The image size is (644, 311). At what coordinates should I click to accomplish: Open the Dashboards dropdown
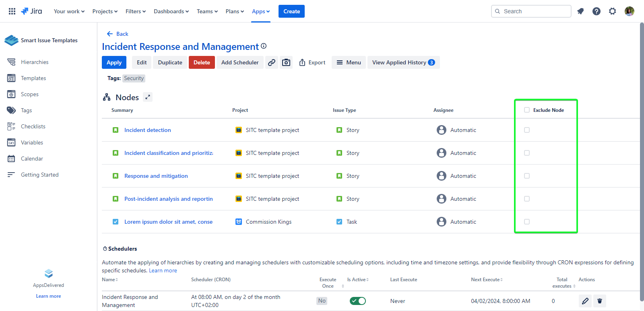[x=171, y=11]
